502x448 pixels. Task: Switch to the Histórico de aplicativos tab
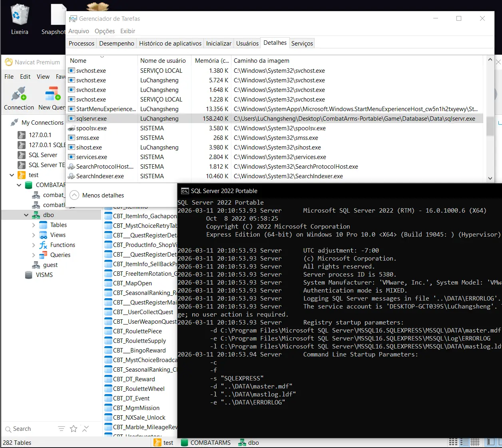(x=170, y=43)
